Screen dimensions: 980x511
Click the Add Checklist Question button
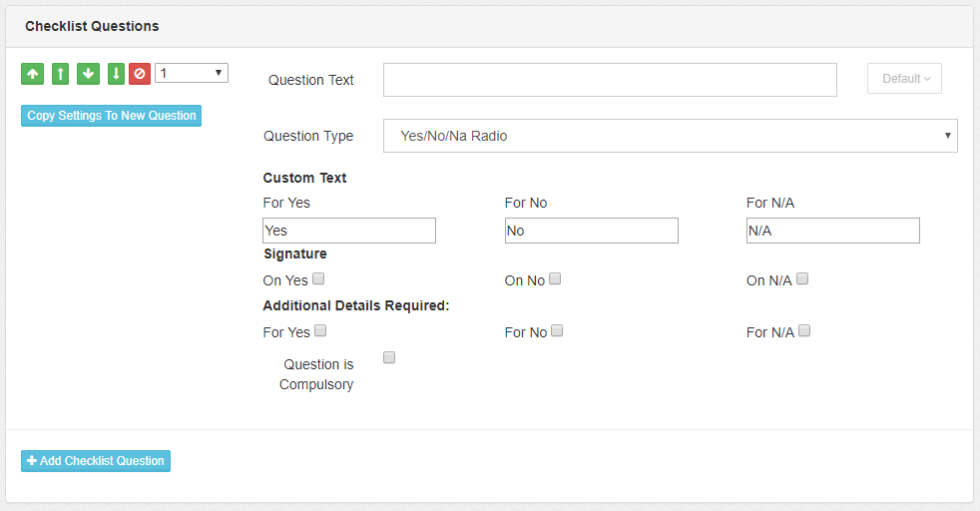click(x=96, y=461)
